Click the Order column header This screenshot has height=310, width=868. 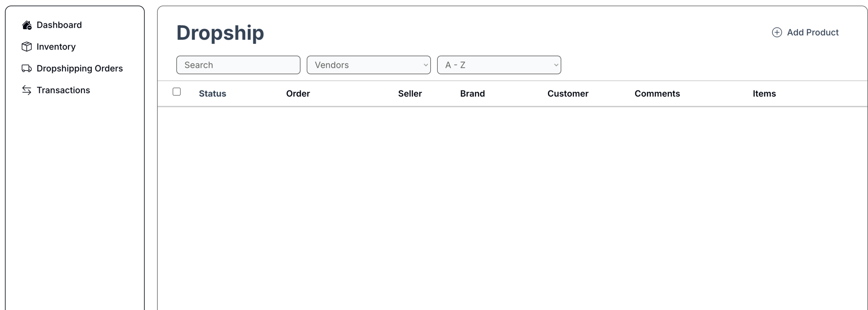[298, 94]
